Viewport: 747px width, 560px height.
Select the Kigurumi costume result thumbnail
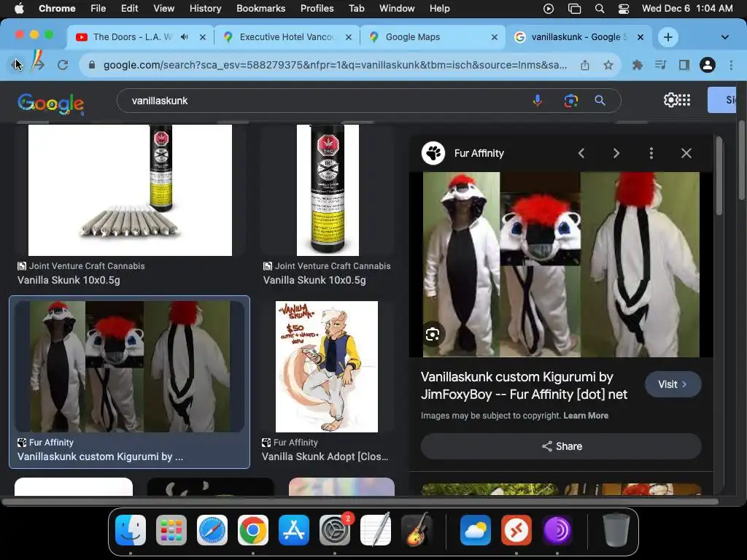point(130,366)
